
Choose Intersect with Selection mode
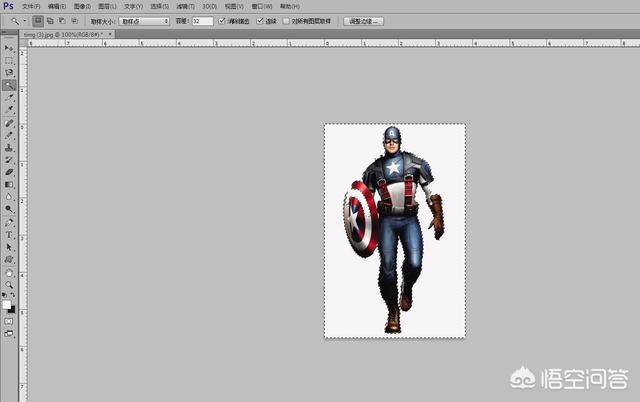75,21
